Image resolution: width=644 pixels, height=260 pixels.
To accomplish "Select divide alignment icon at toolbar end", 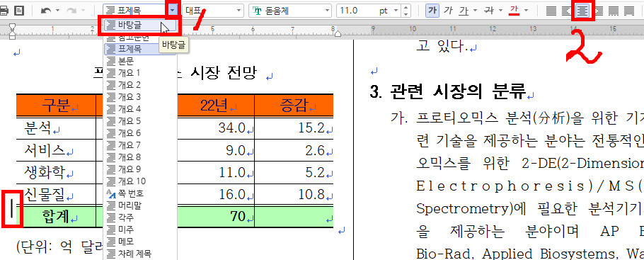I will tap(629, 11).
